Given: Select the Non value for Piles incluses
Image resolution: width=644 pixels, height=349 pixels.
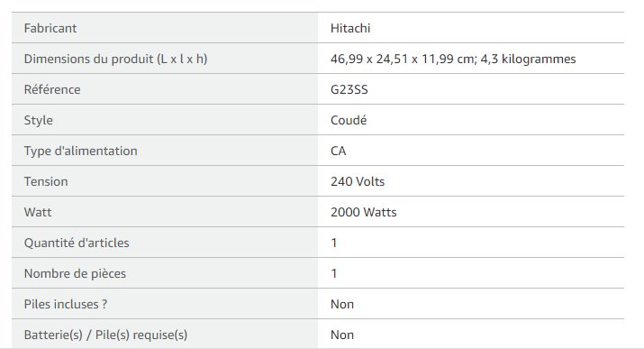Looking at the screenshot, I should [342, 304].
